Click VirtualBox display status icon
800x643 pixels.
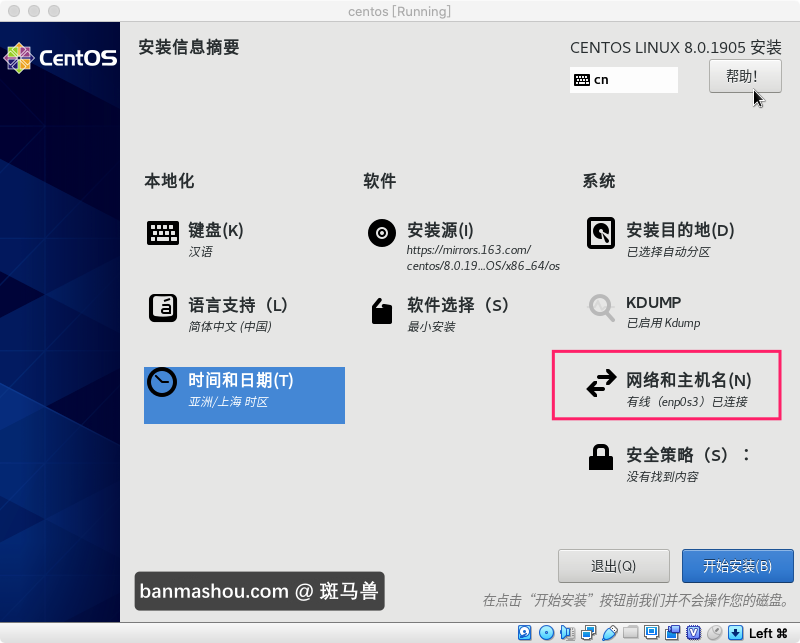652,633
